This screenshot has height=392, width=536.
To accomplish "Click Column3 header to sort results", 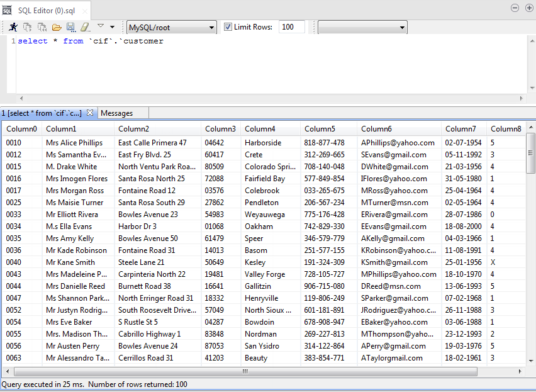I will pos(220,128).
